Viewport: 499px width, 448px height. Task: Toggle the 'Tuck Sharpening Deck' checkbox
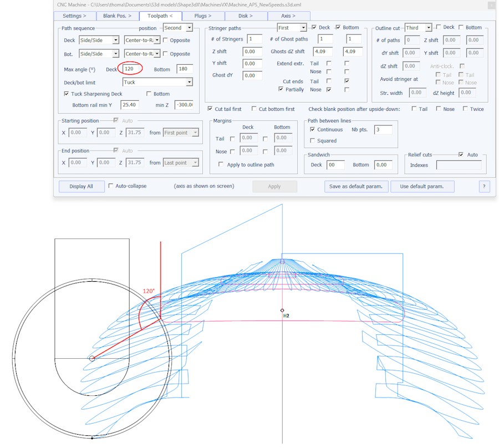click(x=67, y=94)
